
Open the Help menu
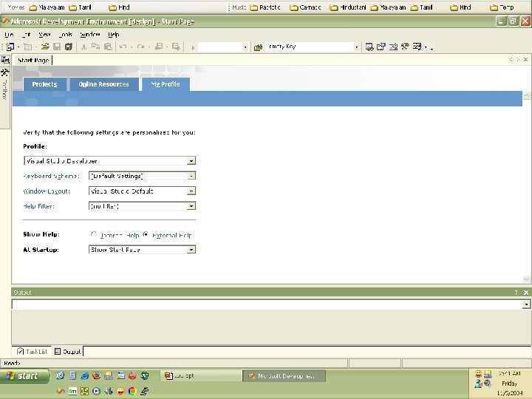click(x=114, y=34)
